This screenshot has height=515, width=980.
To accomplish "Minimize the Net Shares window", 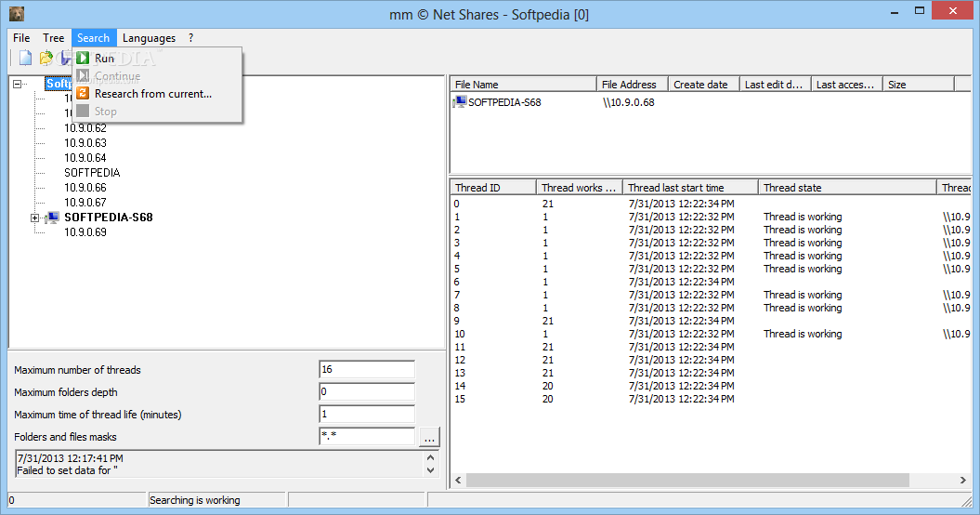I will [x=895, y=11].
